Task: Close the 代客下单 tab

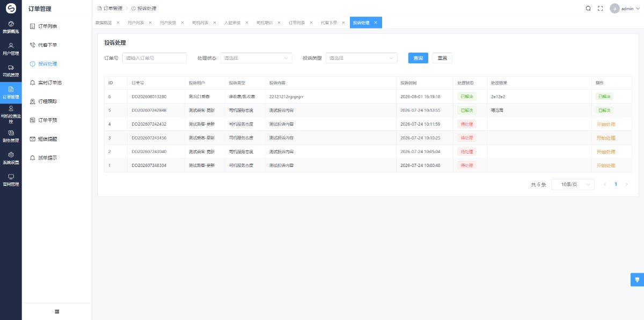Action: click(343, 23)
